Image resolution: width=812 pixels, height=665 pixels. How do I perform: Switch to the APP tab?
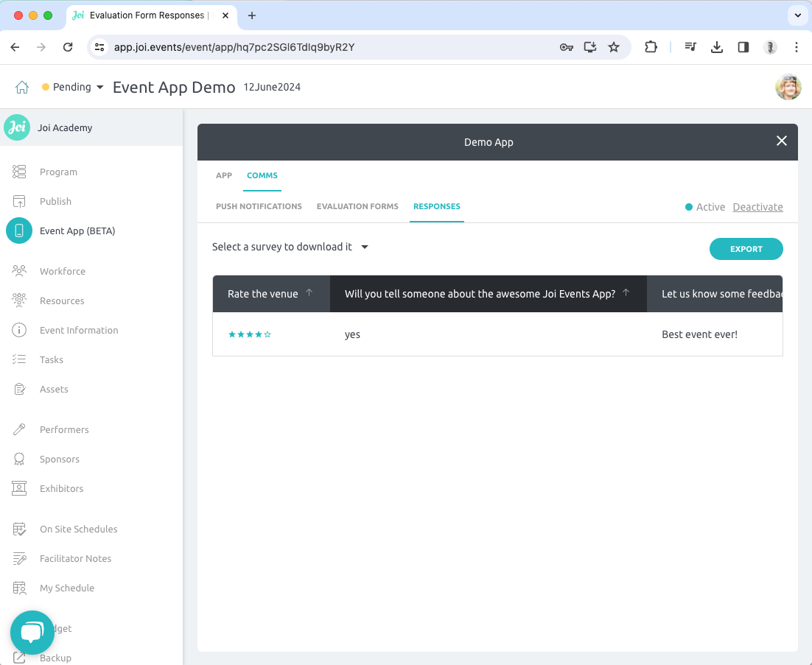coord(224,175)
